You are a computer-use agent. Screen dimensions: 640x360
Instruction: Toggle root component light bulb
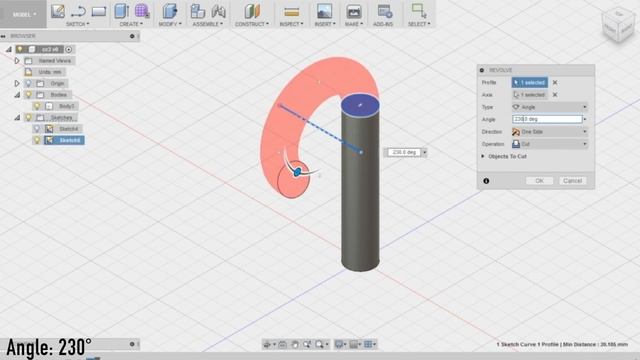pos(20,49)
